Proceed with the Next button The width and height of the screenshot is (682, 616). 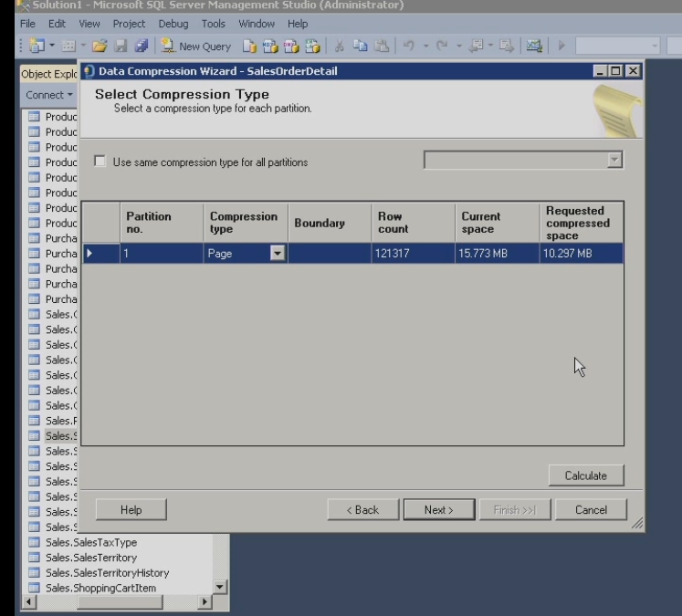[x=439, y=509]
